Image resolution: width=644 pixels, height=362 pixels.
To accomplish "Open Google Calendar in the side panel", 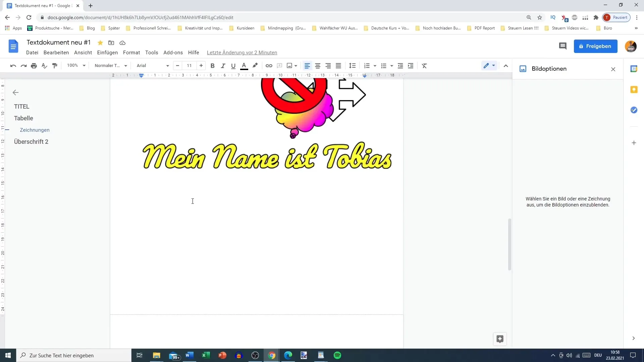I will [x=634, y=69].
